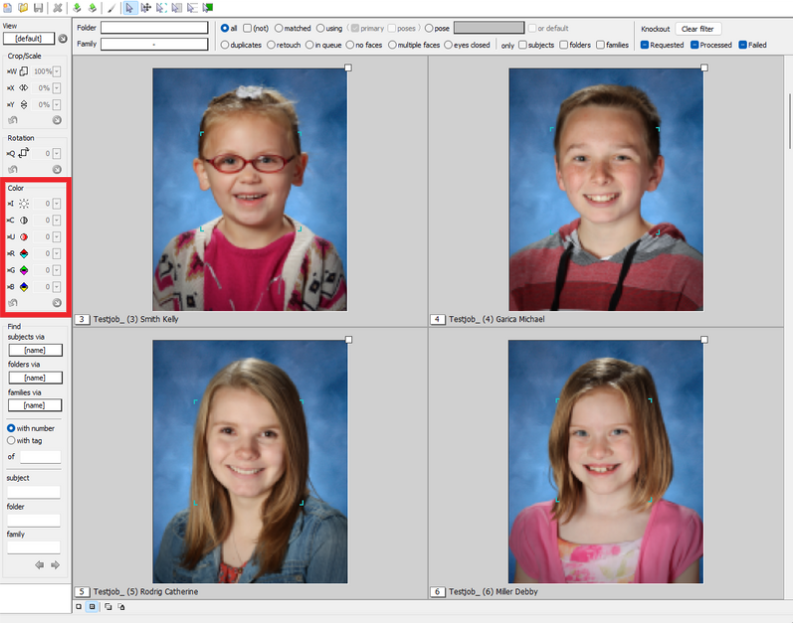
Task: Click the Color blue B channel icon
Action: click(x=24, y=287)
